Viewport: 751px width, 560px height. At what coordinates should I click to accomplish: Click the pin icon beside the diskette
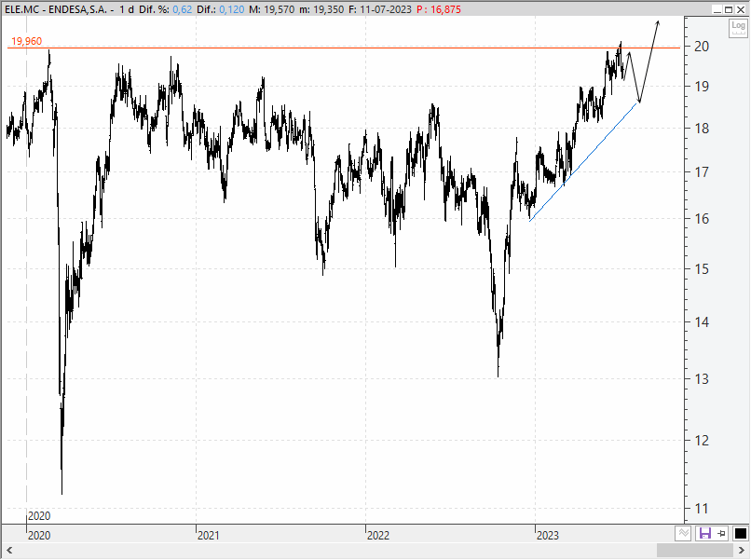(722, 533)
